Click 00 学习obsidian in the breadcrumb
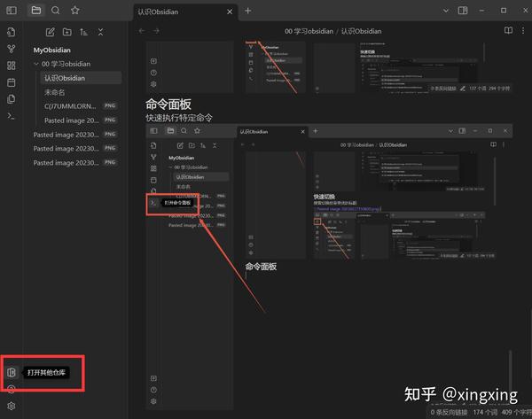Screen dimensions: 532x419 coord(309,31)
